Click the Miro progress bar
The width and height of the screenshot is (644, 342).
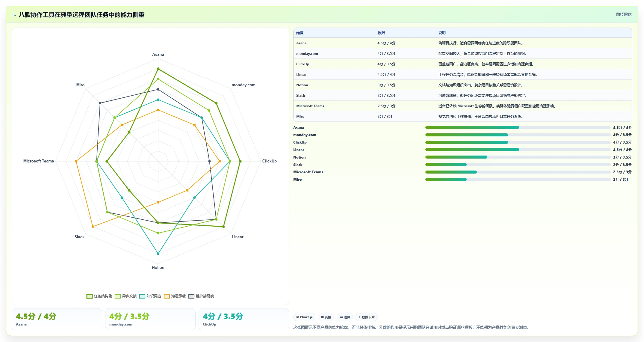point(518,180)
